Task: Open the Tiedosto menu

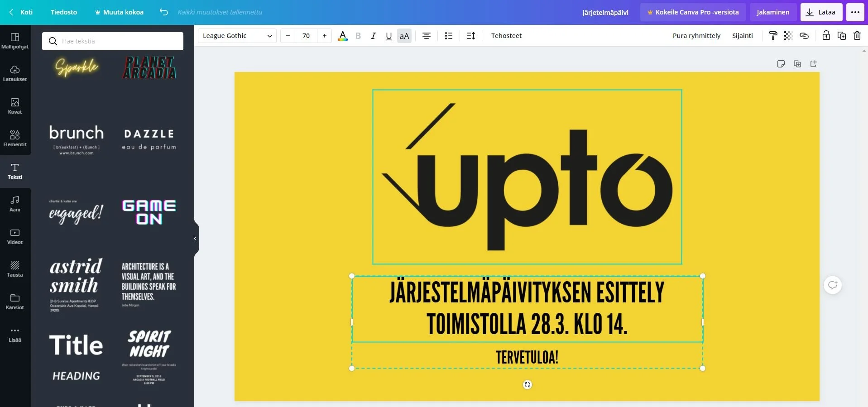Action: point(64,12)
